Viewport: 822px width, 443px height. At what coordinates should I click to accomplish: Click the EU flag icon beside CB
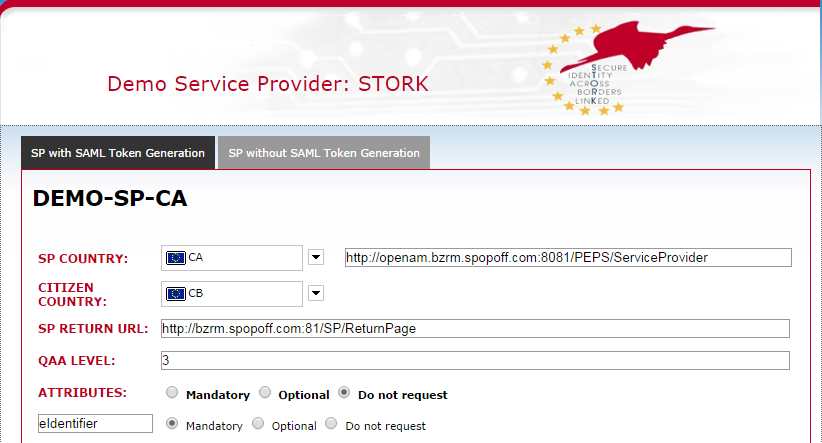(x=176, y=294)
